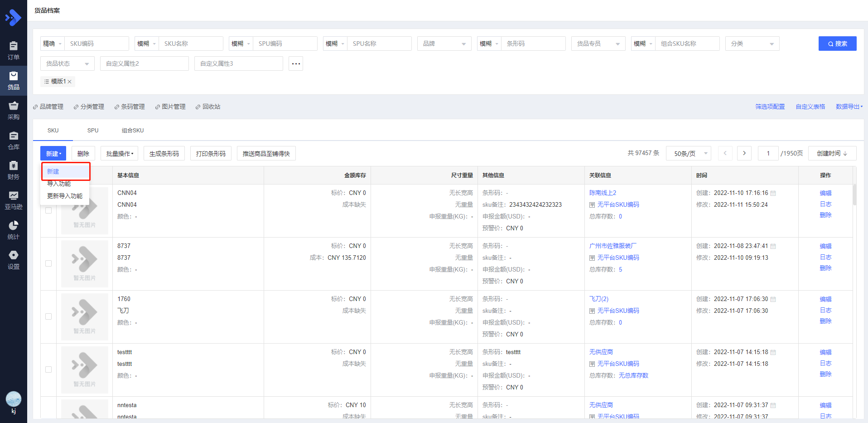868x423 pixels.
Task: Click 编辑 for the CNN04 row
Action: click(x=825, y=193)
